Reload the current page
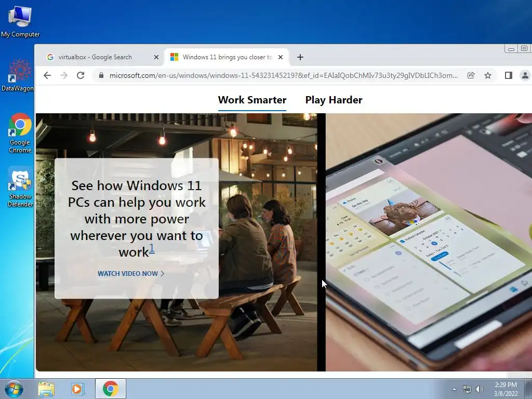The height and width of the screenshot is (399, 532). click(81, 75)
